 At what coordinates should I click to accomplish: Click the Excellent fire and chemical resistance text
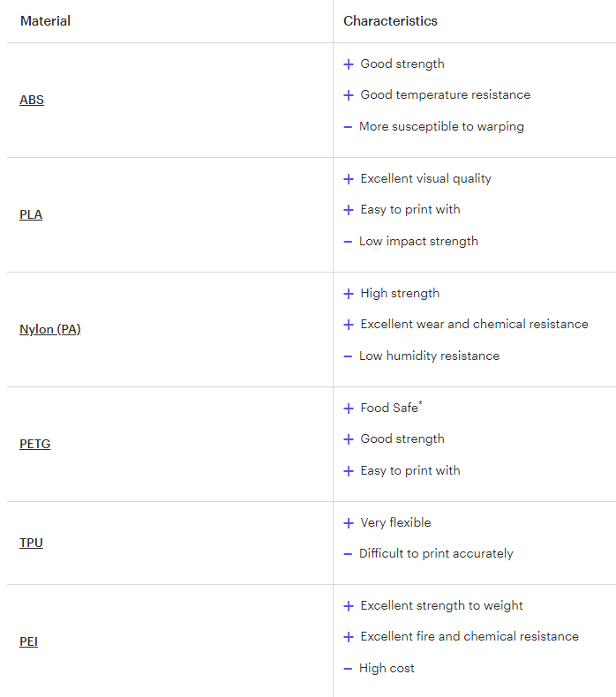click(x=470, y=636)
